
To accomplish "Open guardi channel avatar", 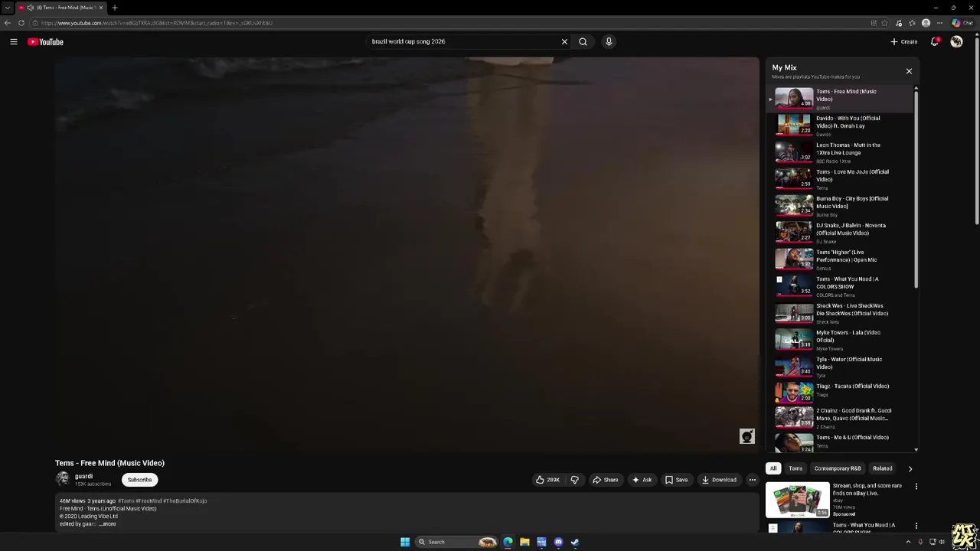I will 63,479.
